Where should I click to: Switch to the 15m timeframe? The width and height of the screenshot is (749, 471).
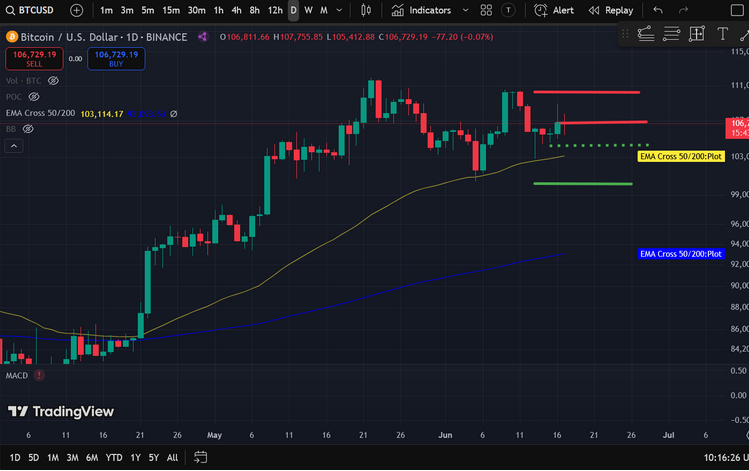click(x=171, y=10)
